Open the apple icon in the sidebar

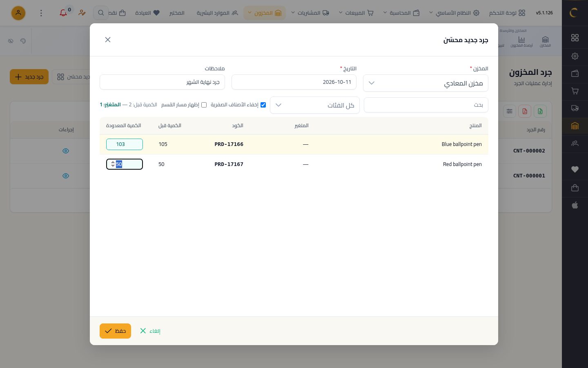(x=575, y=205)
